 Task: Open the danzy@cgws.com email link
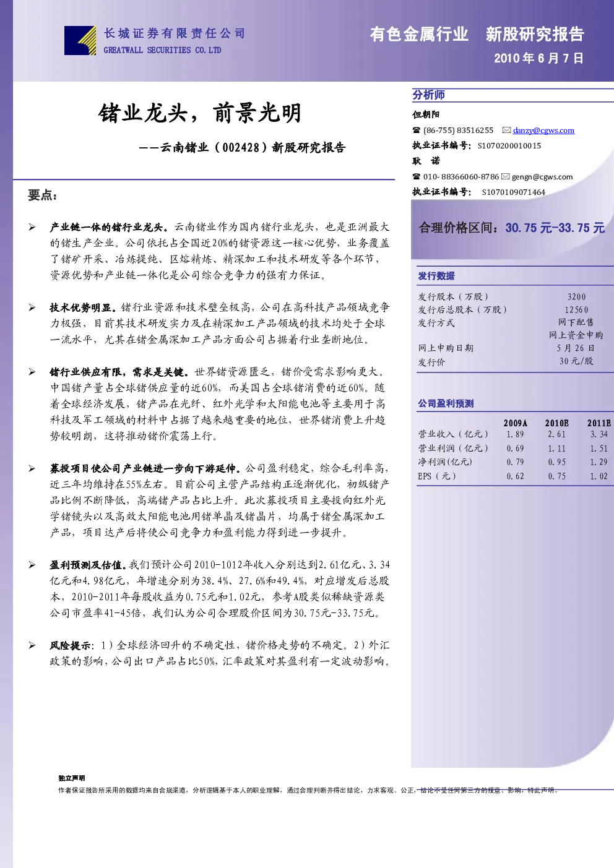[x=543, y=131]
